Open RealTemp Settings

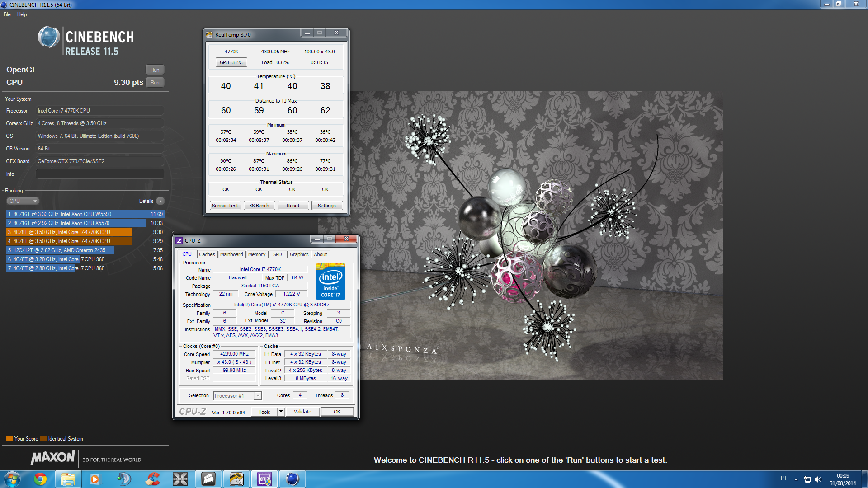coord(327,206)
